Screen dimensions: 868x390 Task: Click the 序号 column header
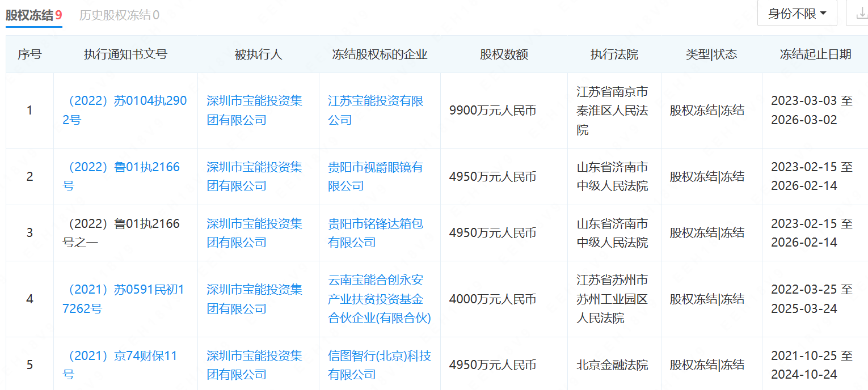30,54
